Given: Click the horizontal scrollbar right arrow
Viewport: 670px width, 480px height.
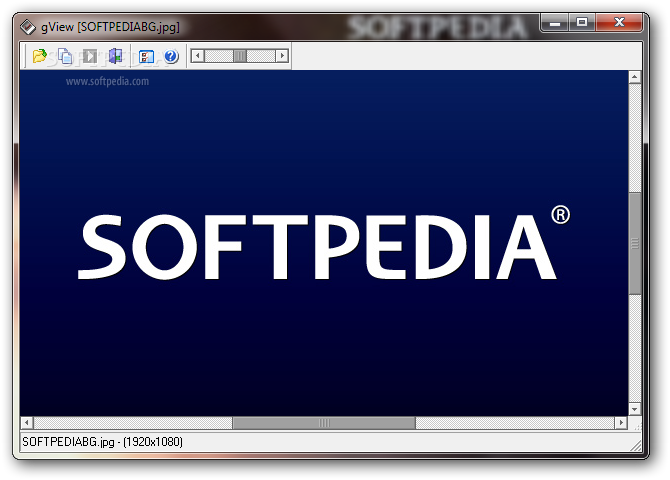Looking at the screenshot, I should (621, 423).
